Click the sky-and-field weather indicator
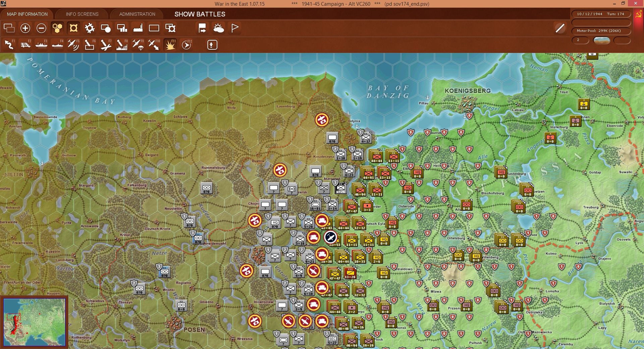The width and height of the screenshot is (644, 349). pyautogui.click(x=601, y=40)
